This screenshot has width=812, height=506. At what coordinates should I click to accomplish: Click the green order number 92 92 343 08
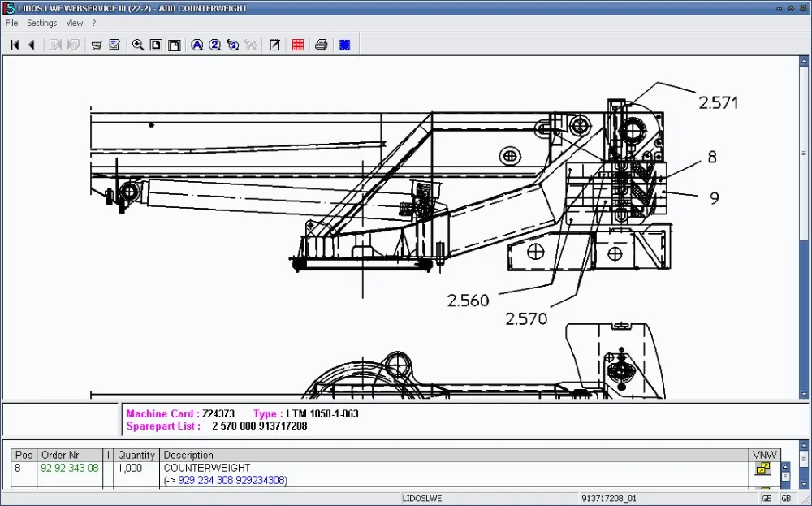pos(70,468)
